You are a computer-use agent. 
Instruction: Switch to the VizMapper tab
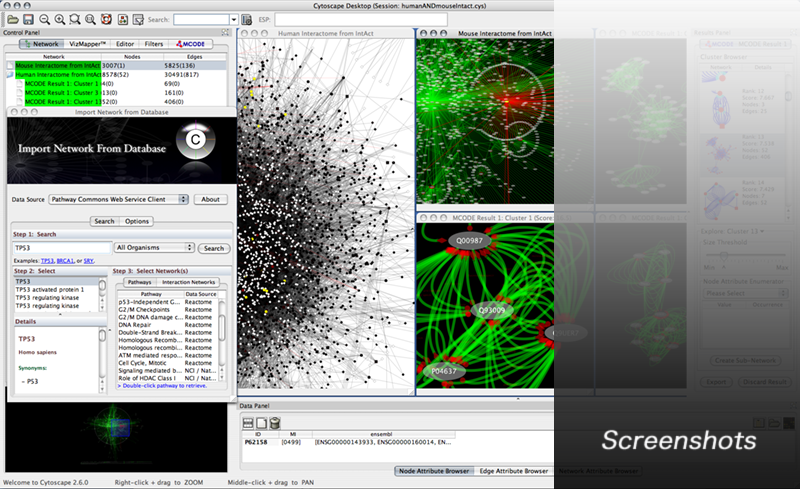[87, 44]
